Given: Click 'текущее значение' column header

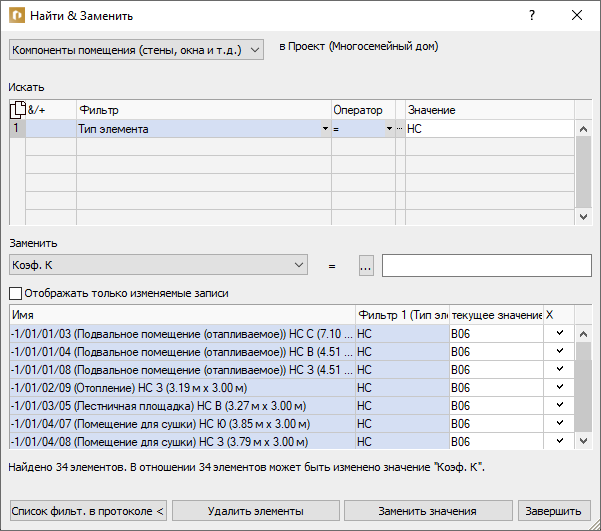Looking at the screenshot, I should click(x=496, y=315).
